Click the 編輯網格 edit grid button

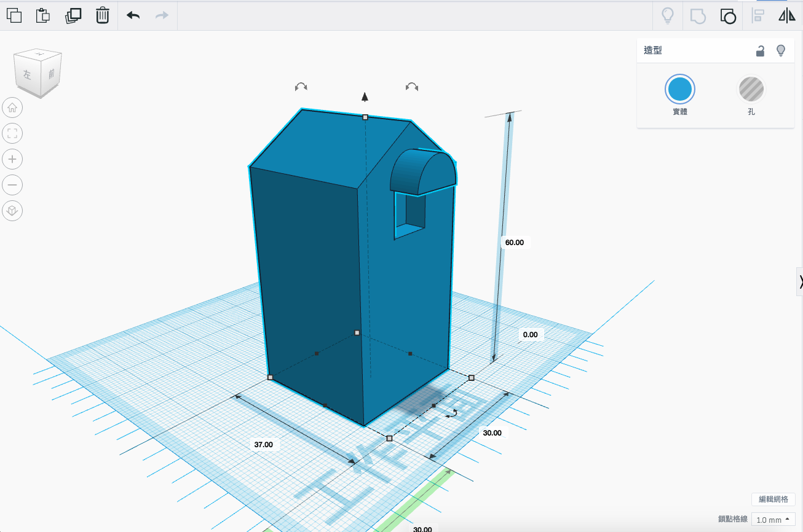coord(773,499)
